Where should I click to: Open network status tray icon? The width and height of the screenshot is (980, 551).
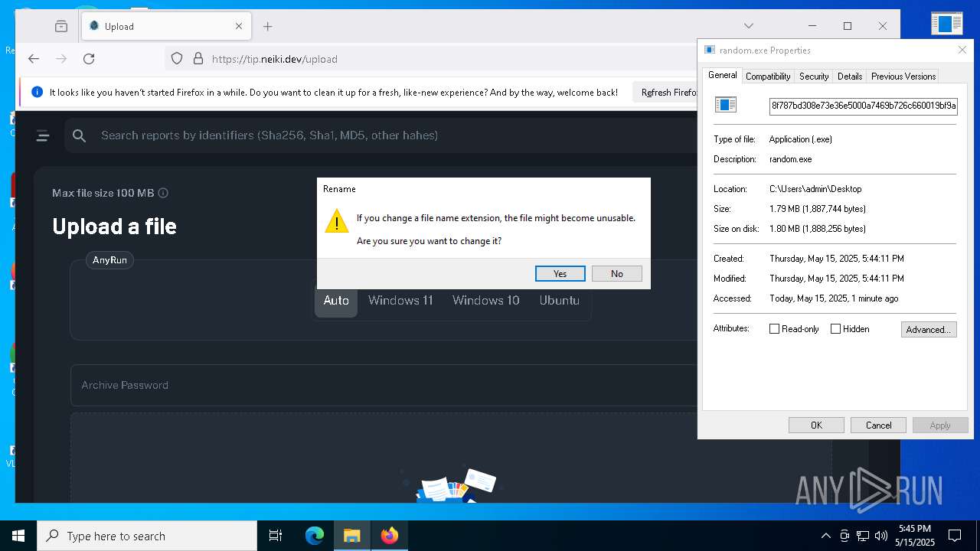coord(863,536)
